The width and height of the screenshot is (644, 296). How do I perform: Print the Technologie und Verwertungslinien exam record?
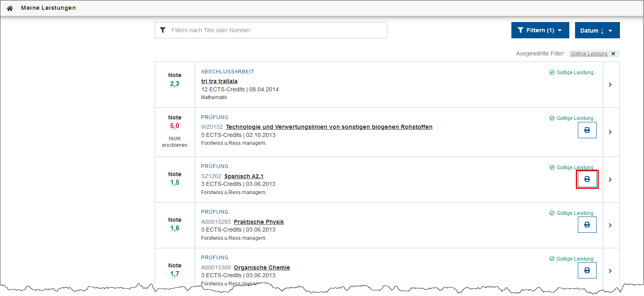coord(587,130)
